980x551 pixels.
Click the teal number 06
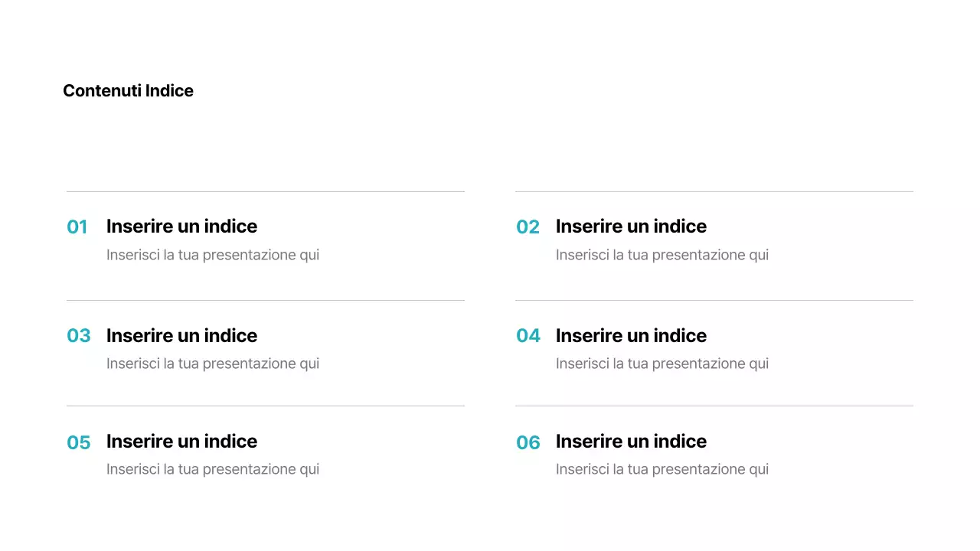point(528,443)
